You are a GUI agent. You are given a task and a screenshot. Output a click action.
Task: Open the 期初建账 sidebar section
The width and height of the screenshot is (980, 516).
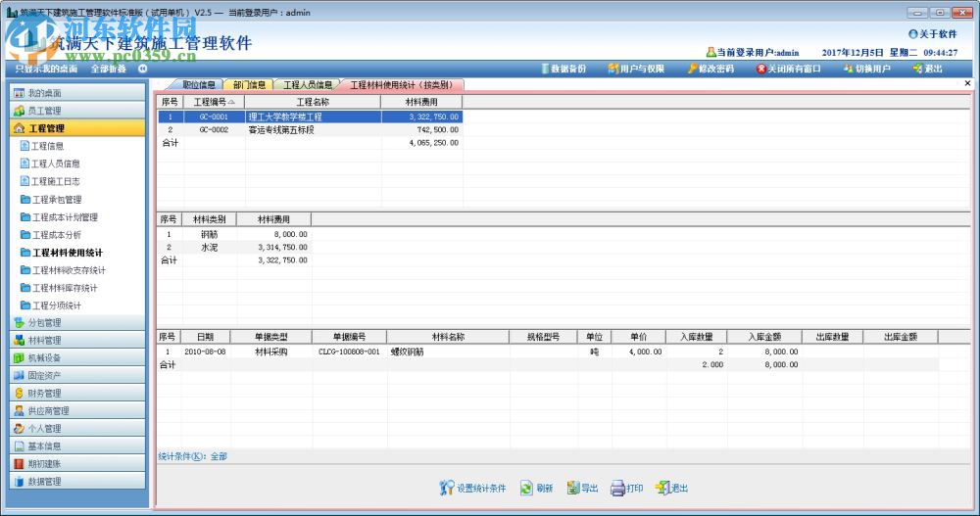click(78, 463)
